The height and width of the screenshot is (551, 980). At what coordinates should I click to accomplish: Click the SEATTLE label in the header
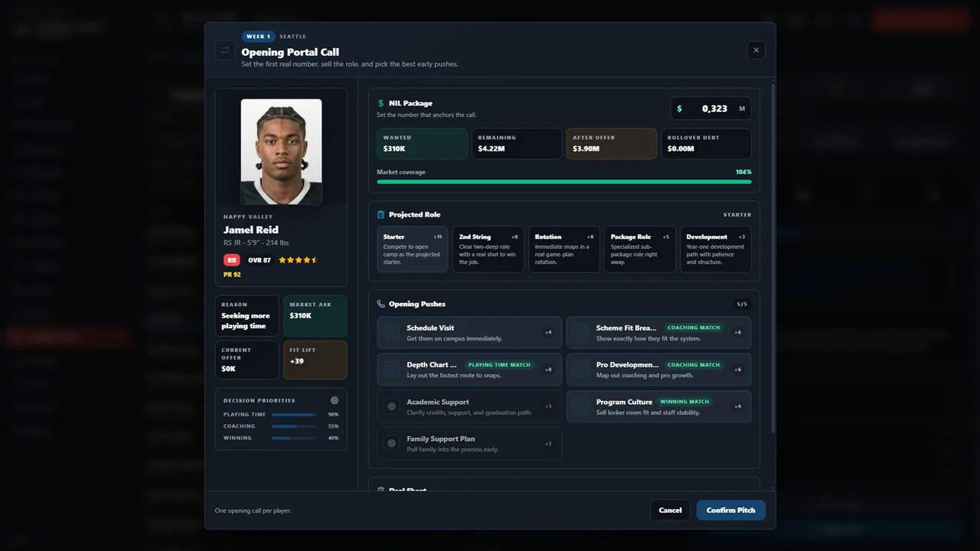[292, 37]
